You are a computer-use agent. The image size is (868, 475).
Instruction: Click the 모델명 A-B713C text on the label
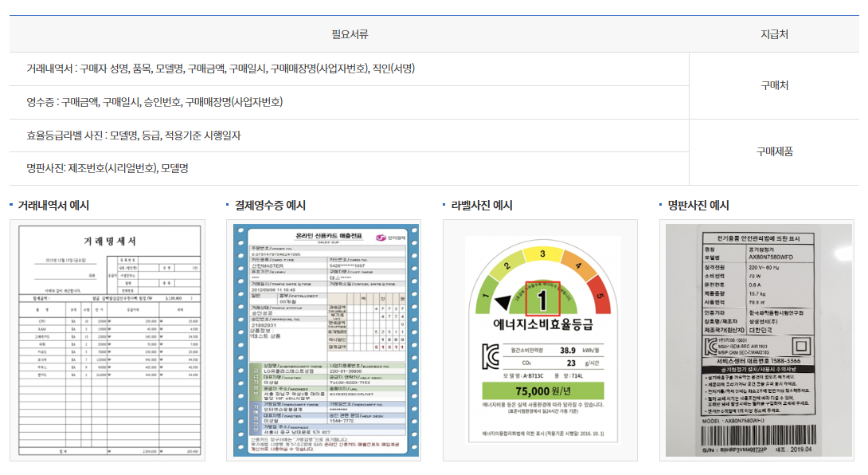[523, 376]
